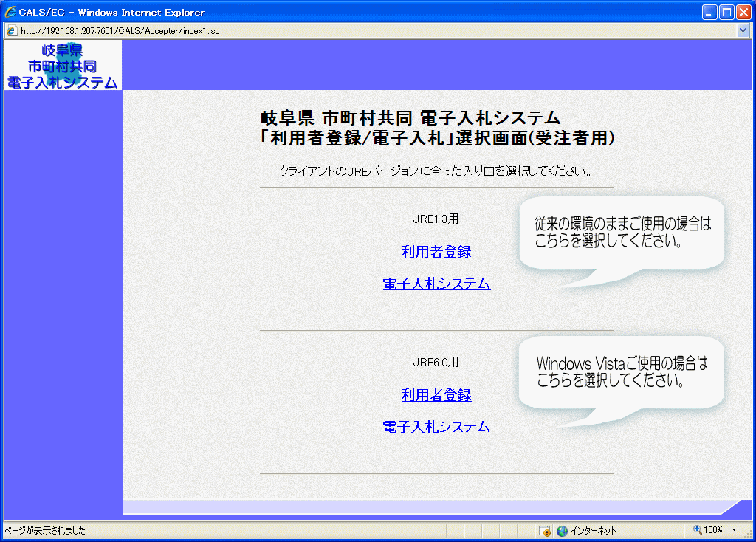Open 電子入札システム link under JRE6.0用
Viewport: 756px width, 542px height.
click(x=436, y=427)
